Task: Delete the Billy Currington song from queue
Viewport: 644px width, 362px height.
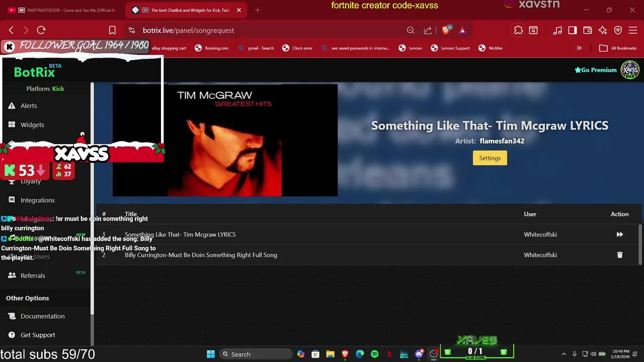Action: (620, 255)
